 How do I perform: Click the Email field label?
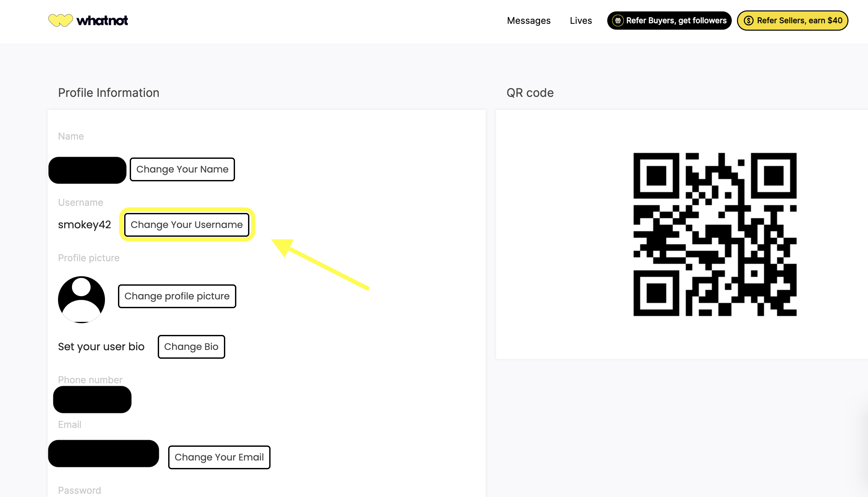69,425
